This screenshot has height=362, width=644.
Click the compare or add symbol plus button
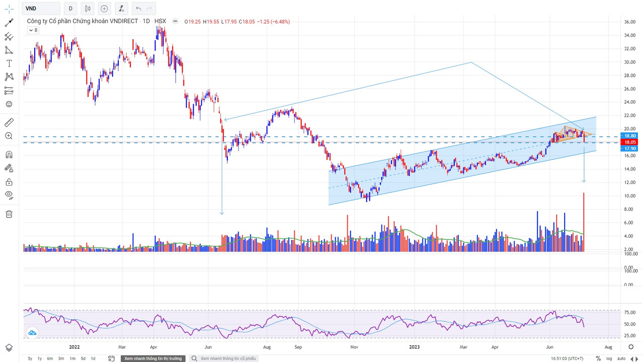(104, 9)
